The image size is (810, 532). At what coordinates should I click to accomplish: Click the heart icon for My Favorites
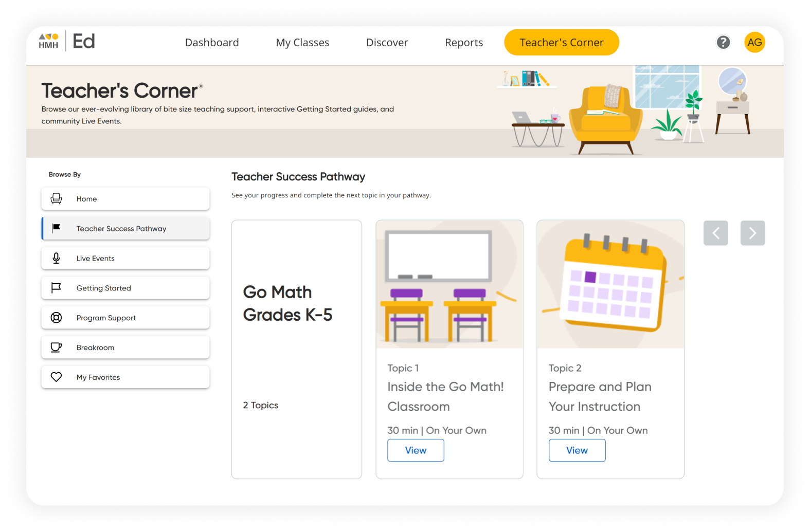[x=57, y=377]
